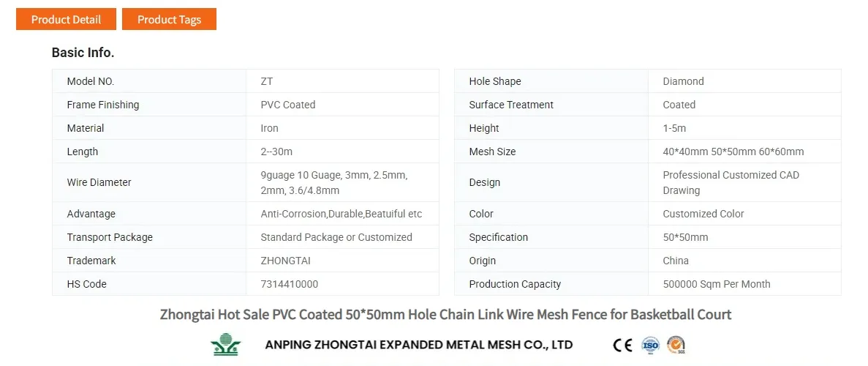Click the Mesh Size values cell
This screenshot has width=868, height=366.
pos(733,152)
